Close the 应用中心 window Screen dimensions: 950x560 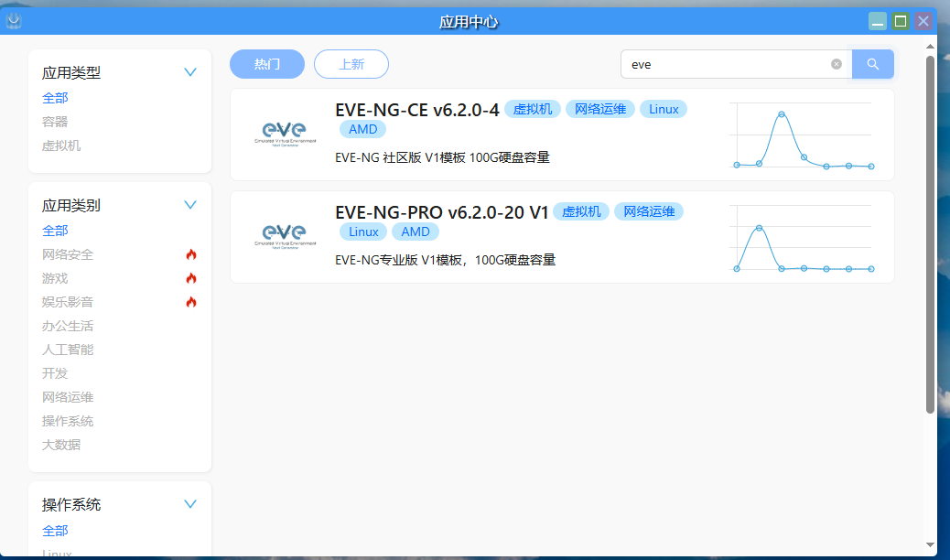(x=923, y=21)
